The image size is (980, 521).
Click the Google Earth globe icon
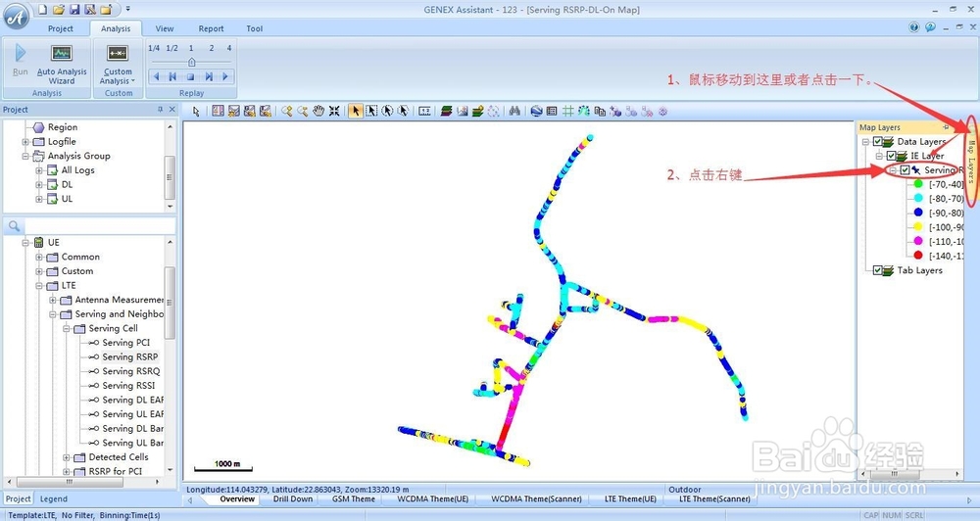(x=536, y=111)
